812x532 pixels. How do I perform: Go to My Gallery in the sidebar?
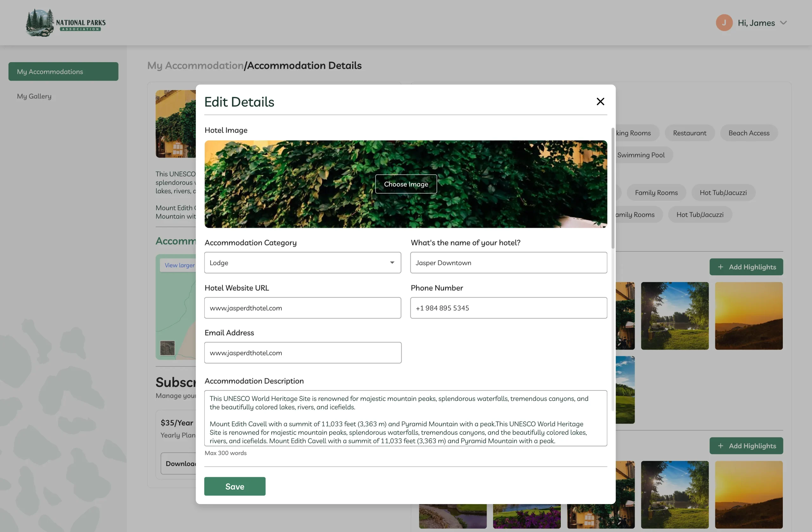(34, 96)
